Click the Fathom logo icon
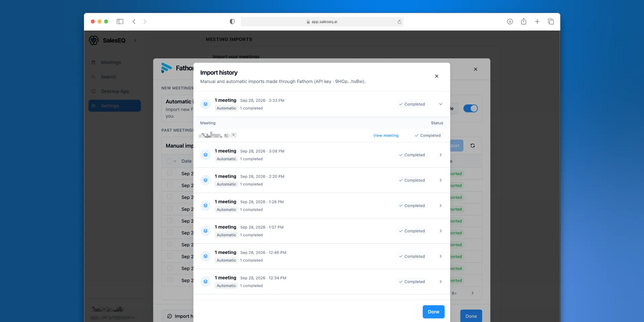Image resolution: width=644 pixels, height=322 pixels. [166, 68]
